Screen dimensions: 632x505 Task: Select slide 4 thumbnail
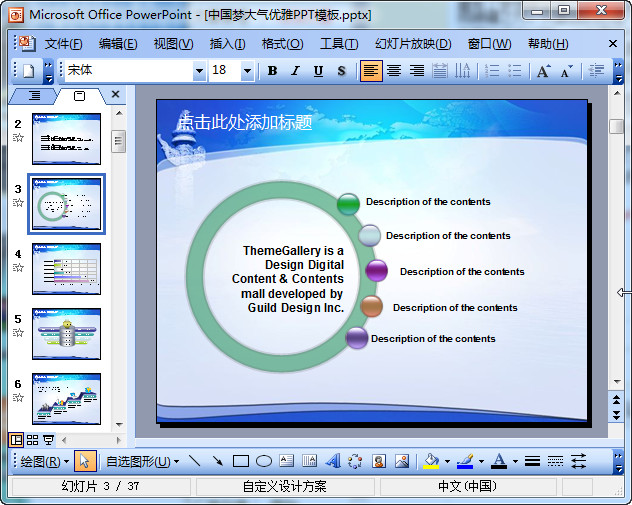(x=67, y=269)
